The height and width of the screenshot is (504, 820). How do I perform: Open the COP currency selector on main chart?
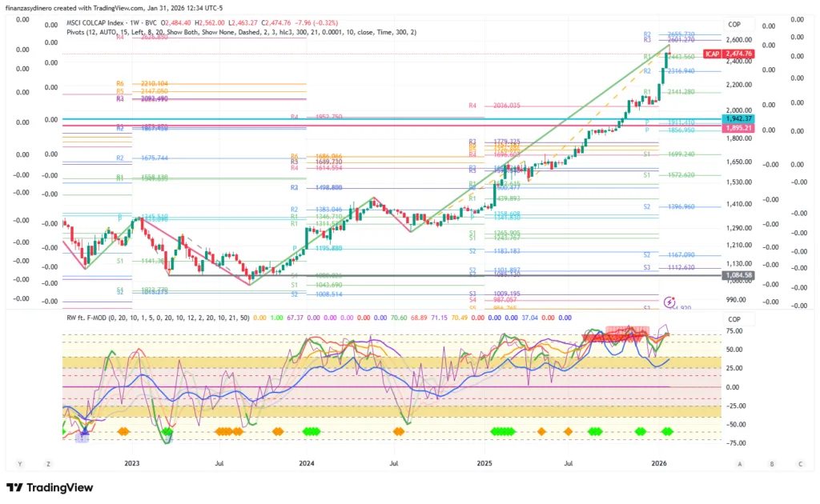click(x=735, y=24)
